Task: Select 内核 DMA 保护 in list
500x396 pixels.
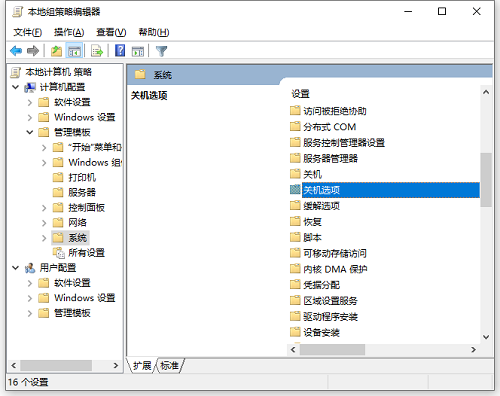Action: [x=335, y=269]
